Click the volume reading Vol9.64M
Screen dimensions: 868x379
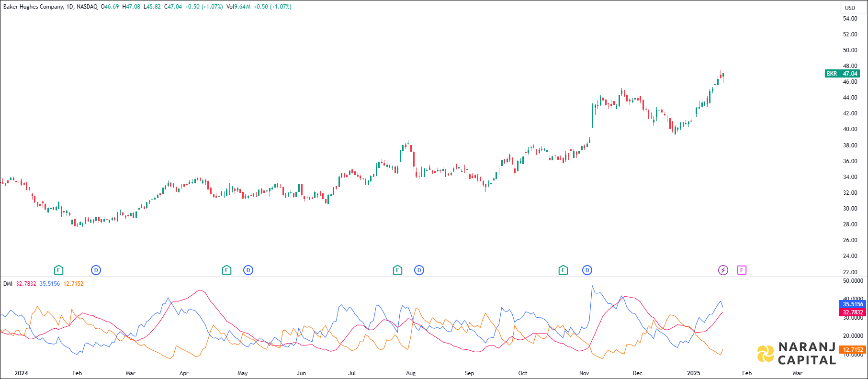click(x=238, y=7)
